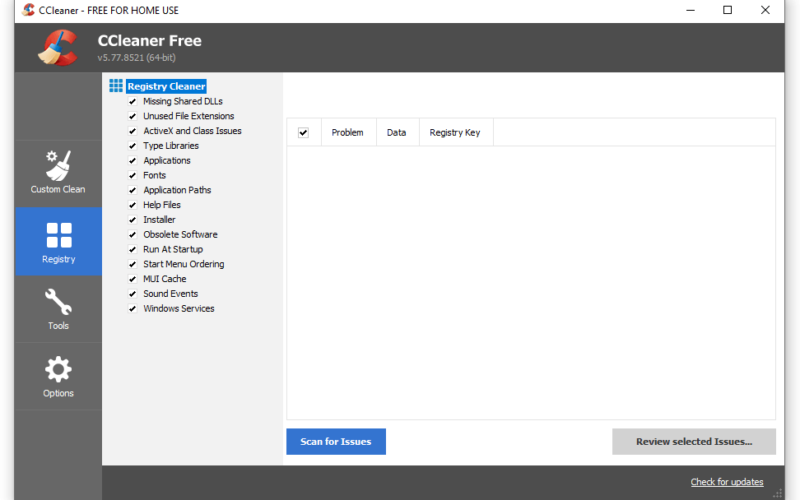The width and height of the screenshot is (800, 500).
Task: Disable Windows Services scanning
Action: click(x=133, y=308)
